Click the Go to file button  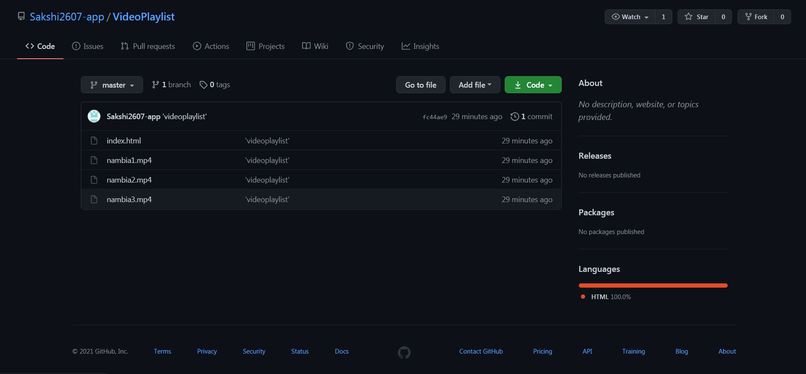(x=420, y=85)
